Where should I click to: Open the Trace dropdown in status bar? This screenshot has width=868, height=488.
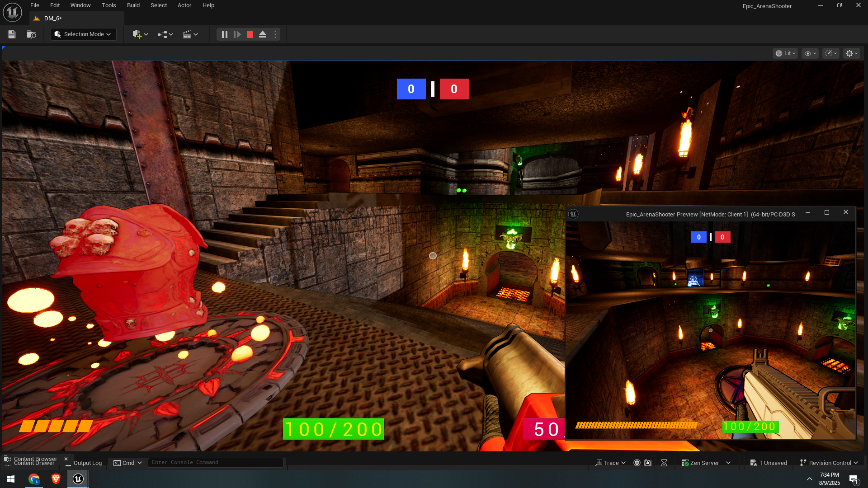pyautogui.click(x=611, y=463)
